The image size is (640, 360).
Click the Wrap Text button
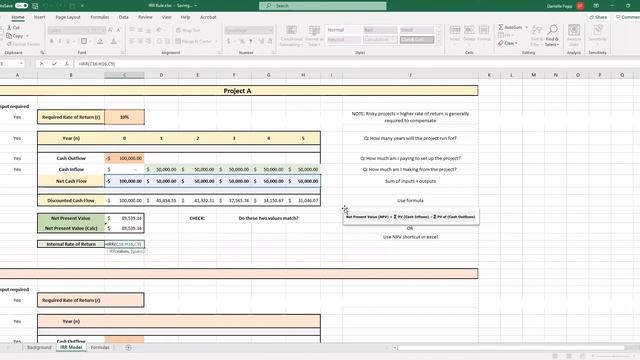click(188, 30)
